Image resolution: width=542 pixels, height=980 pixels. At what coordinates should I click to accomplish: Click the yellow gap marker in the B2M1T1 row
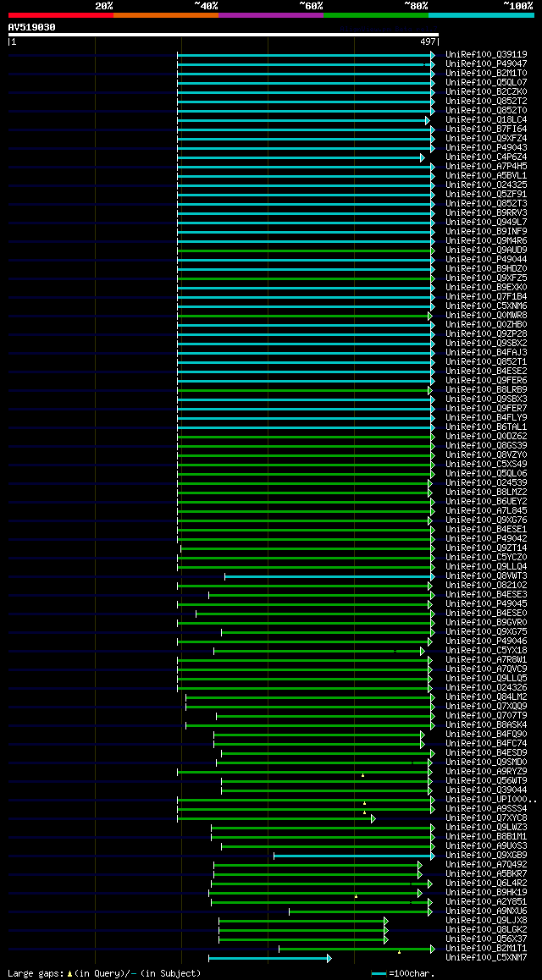coord(399,953)
